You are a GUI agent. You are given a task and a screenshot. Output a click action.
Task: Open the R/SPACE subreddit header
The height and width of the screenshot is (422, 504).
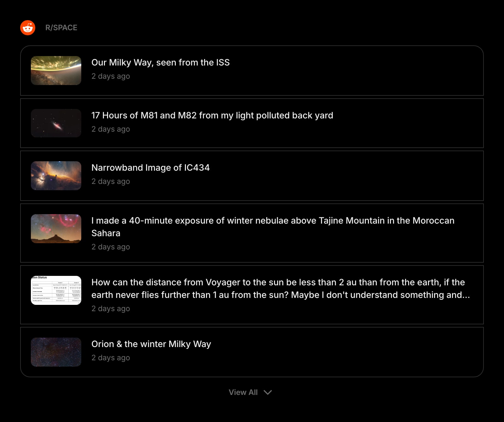(62, 28)
